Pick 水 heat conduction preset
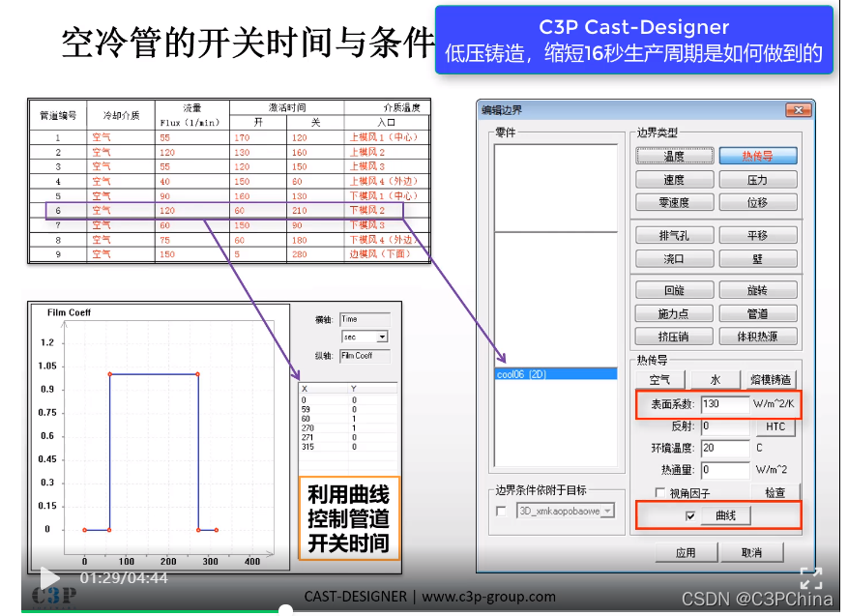 pos(715,380)
